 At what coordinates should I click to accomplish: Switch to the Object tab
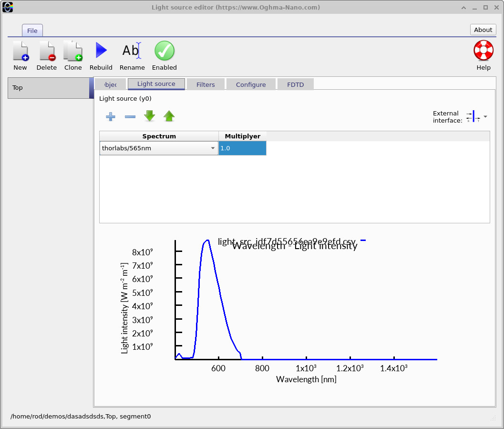(x=110, y=84)
